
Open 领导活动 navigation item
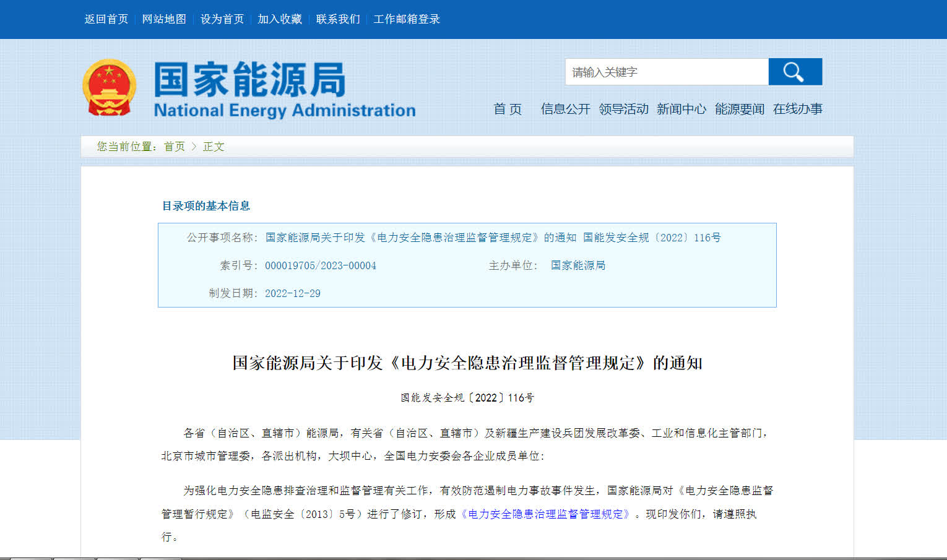tap(624, 109)
